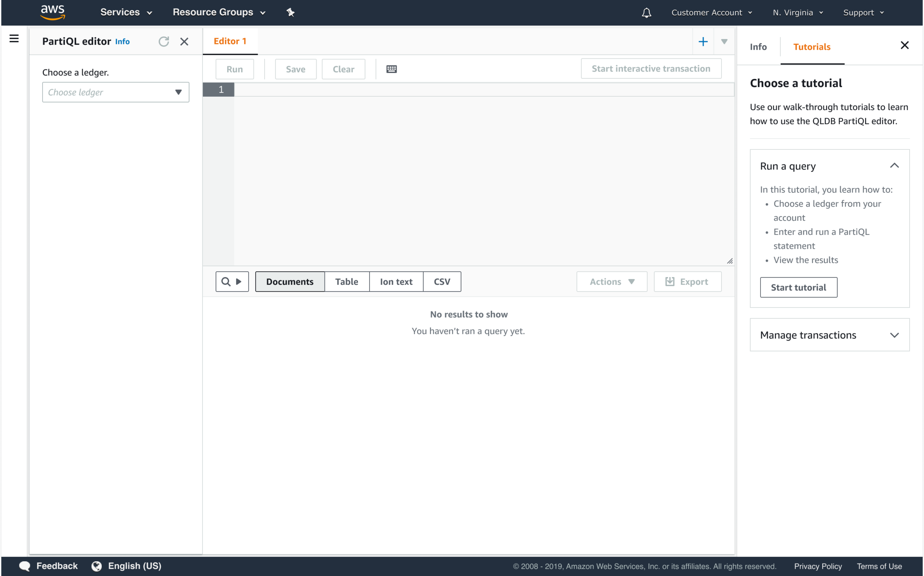Open the Actions dropdown

[x=611, y=281]
